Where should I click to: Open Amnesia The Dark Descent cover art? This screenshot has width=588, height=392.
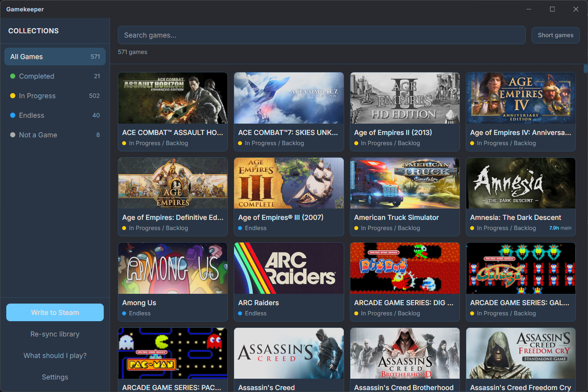click(521, 183)
